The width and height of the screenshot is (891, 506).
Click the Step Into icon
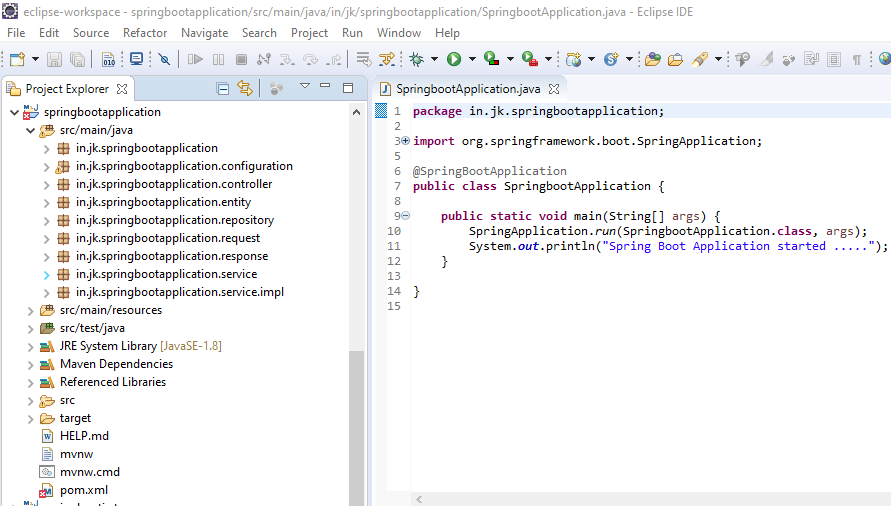[287, 59]
